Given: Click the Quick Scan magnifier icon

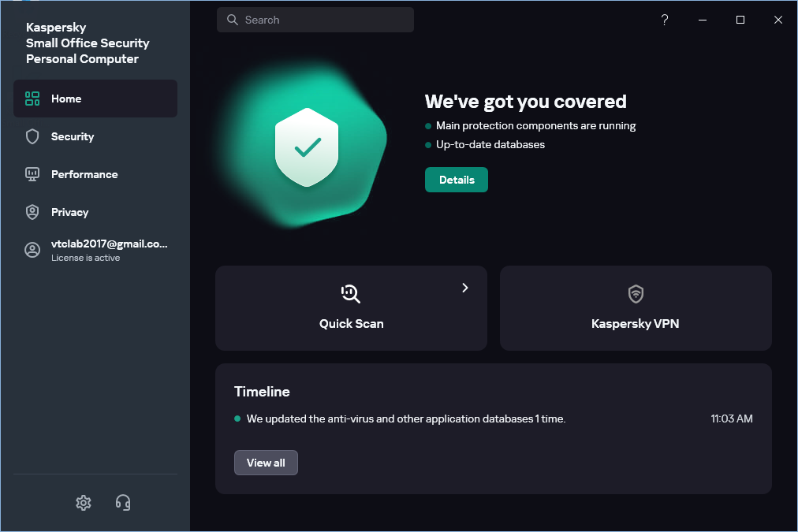Looking at the screenshot, I should click(x=351, y=294).
